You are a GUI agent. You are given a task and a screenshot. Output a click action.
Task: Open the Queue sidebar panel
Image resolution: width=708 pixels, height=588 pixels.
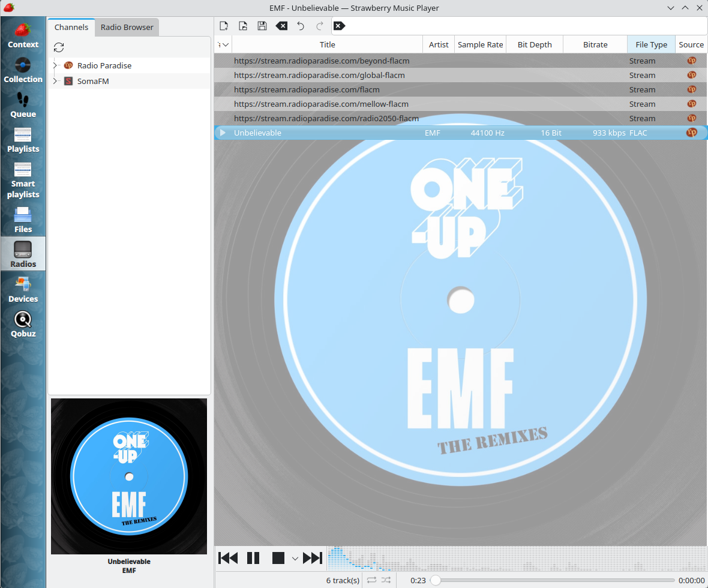[23, 105]
